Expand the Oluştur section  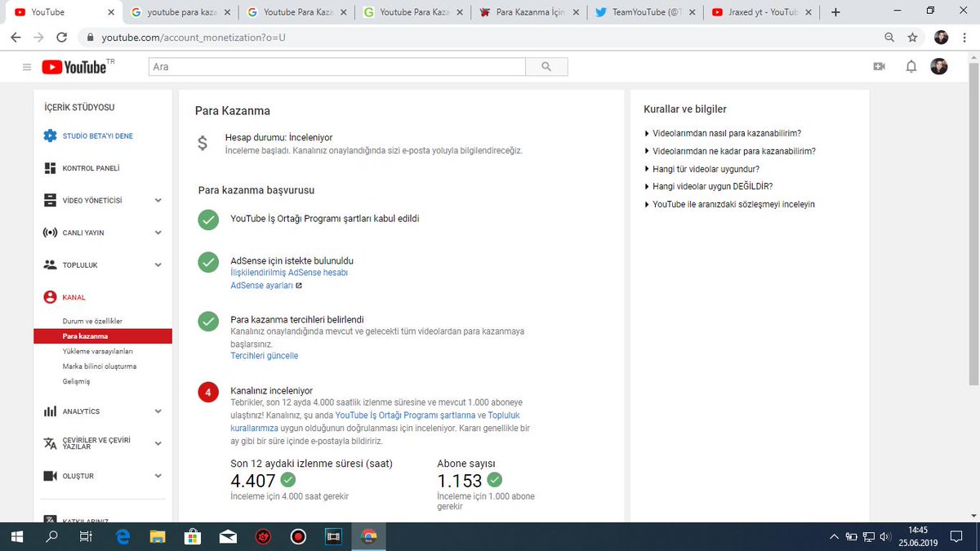click(158, 476)
